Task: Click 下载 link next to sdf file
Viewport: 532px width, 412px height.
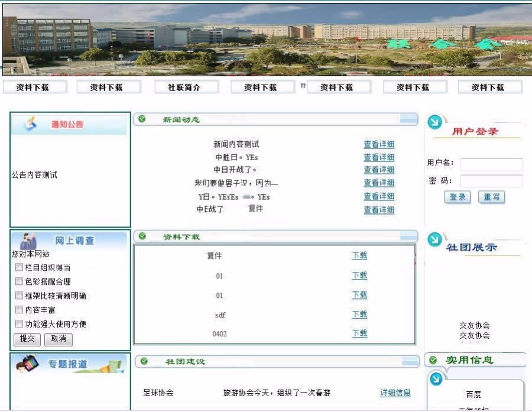Action: point(359,315)
